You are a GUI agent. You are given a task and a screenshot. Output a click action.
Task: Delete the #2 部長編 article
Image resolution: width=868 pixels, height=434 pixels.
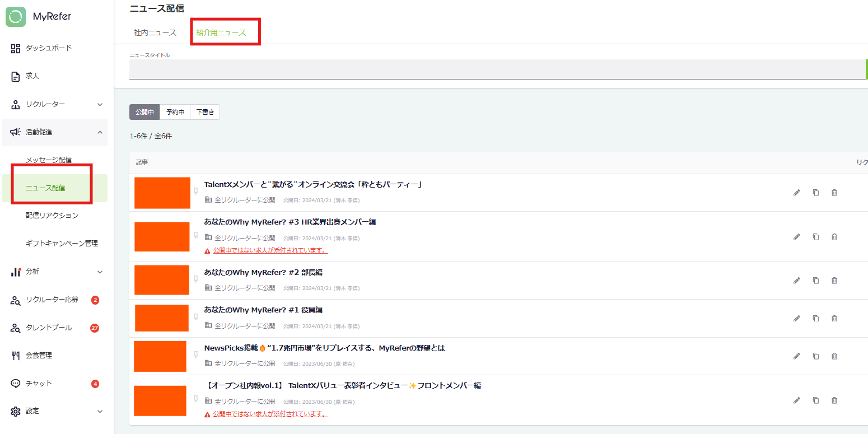[834, 281]
